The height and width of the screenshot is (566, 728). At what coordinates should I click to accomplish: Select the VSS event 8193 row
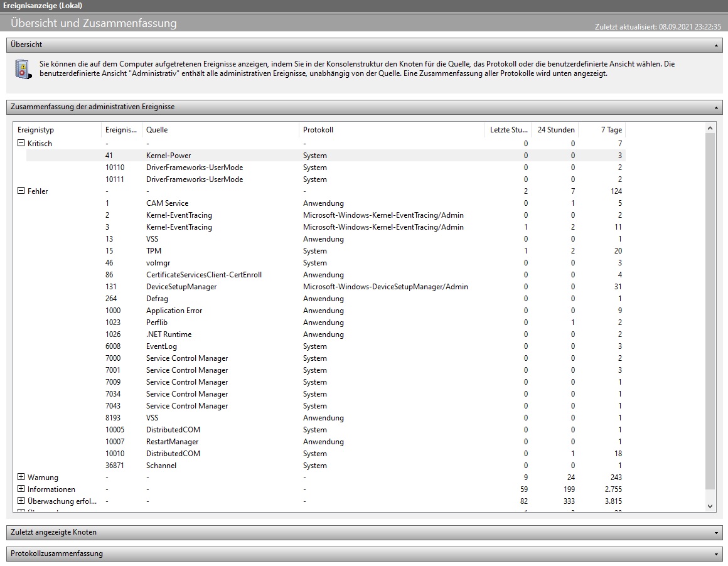(x=326, y=418)
